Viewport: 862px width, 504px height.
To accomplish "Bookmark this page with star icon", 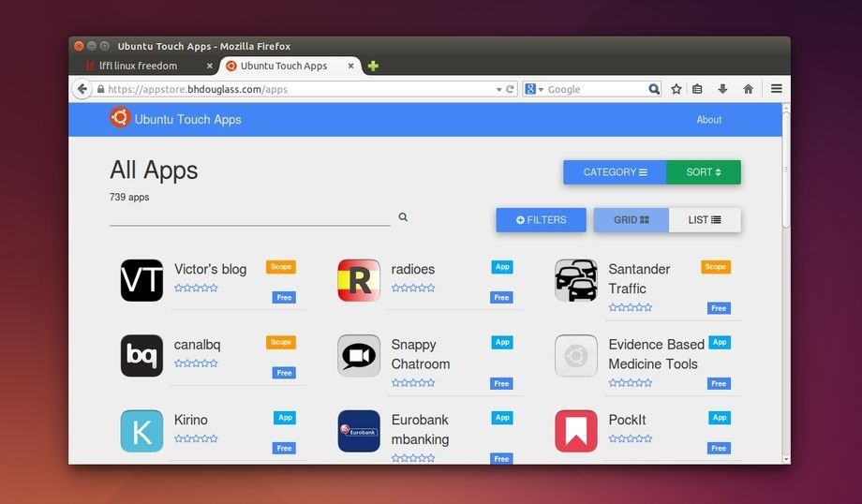I will point(676,89).
